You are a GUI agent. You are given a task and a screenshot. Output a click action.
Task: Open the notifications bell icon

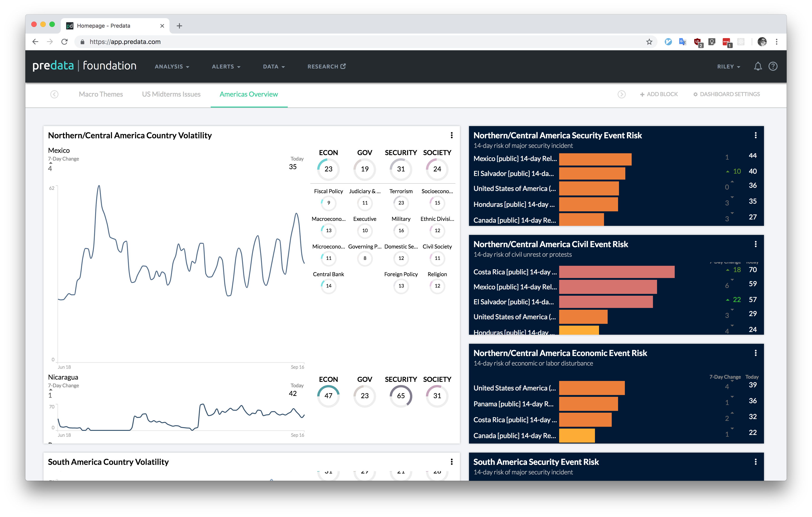(x=758, y=66)
